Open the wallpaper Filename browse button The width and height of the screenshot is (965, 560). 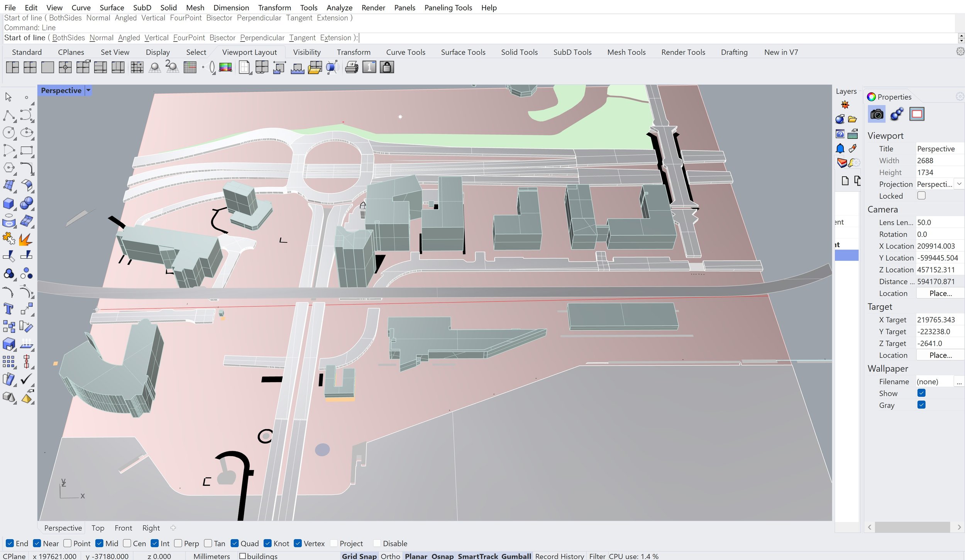coord(959,382)
